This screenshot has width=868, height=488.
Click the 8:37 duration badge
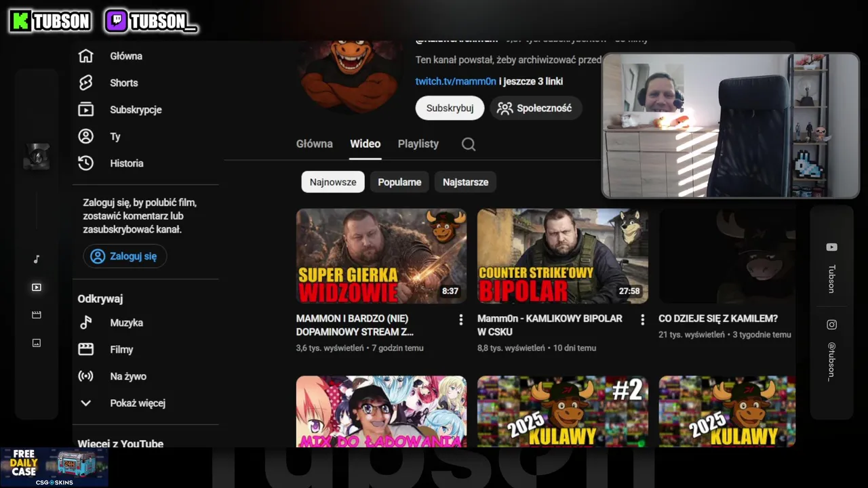click(x=450, y=291)
